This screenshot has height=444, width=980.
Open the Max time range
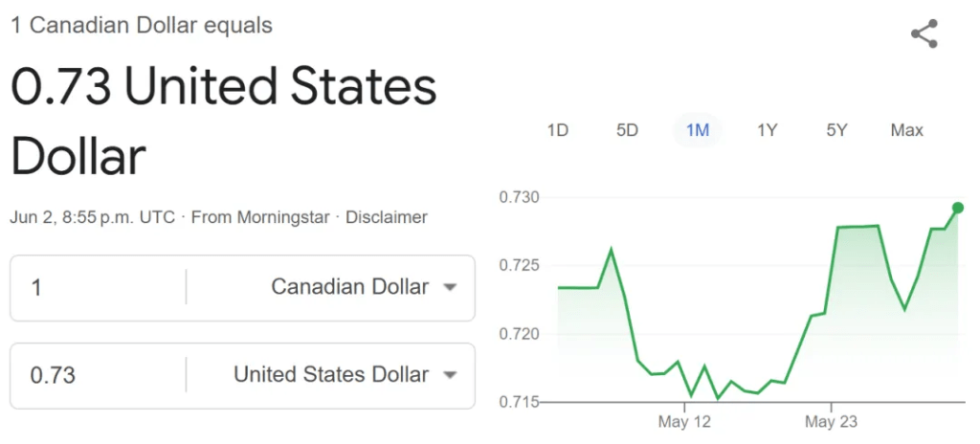tap(906, 130)
